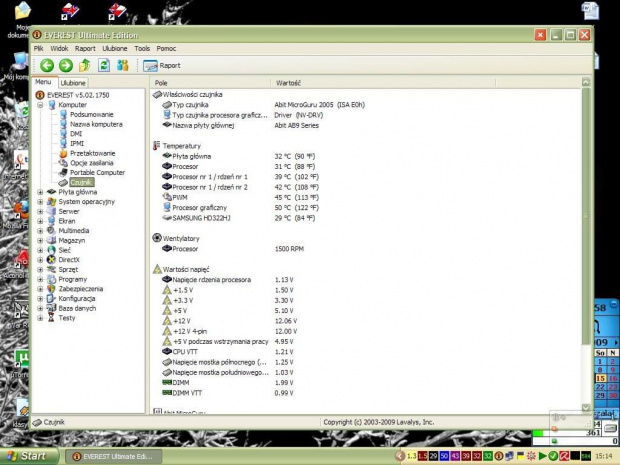Click the Testy hourglass icon
The image size is (620, 465).
(x=51, y=318)
